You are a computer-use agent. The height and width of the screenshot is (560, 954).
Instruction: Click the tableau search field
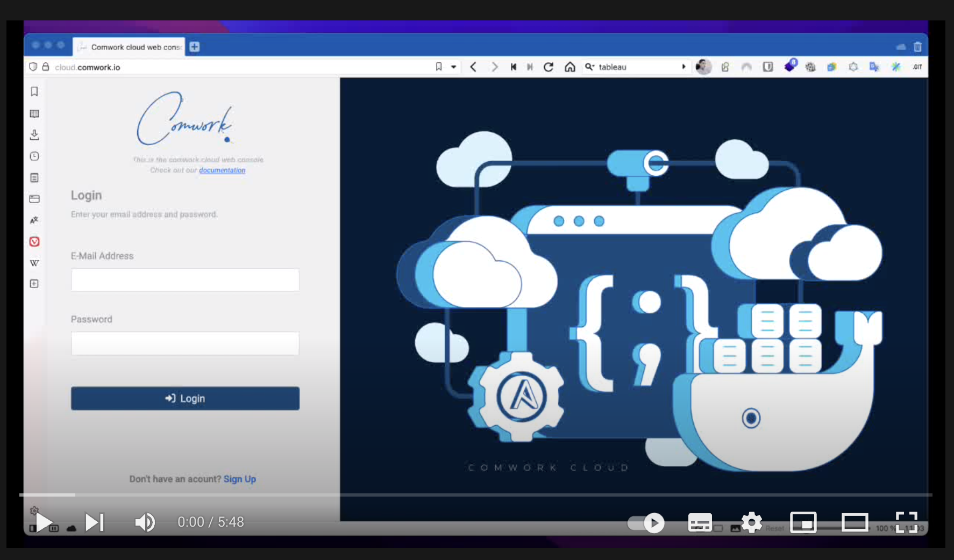(637, 67)
